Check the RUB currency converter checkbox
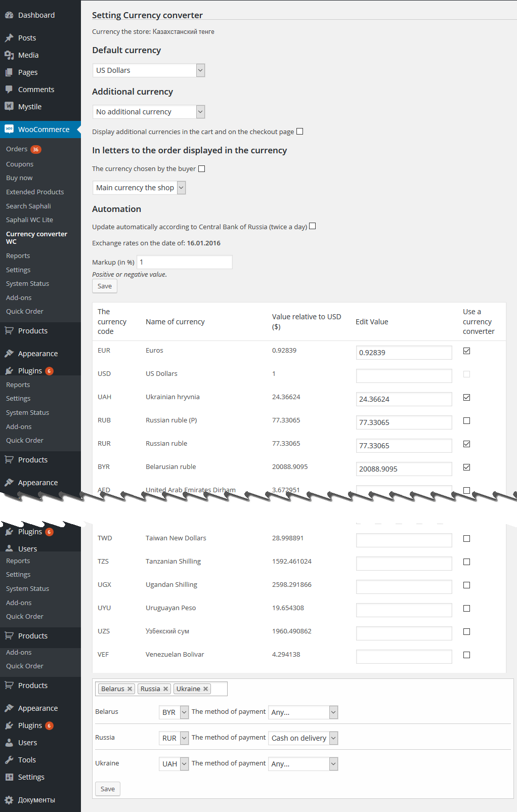This screenshot has height=812, width=517. pyautogui.click(x=467, y=421)
